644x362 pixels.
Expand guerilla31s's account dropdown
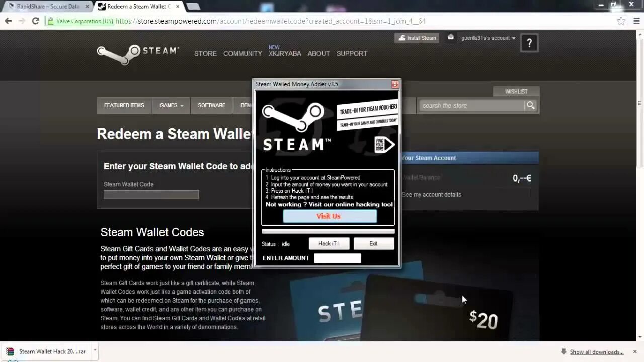point(489,38)
